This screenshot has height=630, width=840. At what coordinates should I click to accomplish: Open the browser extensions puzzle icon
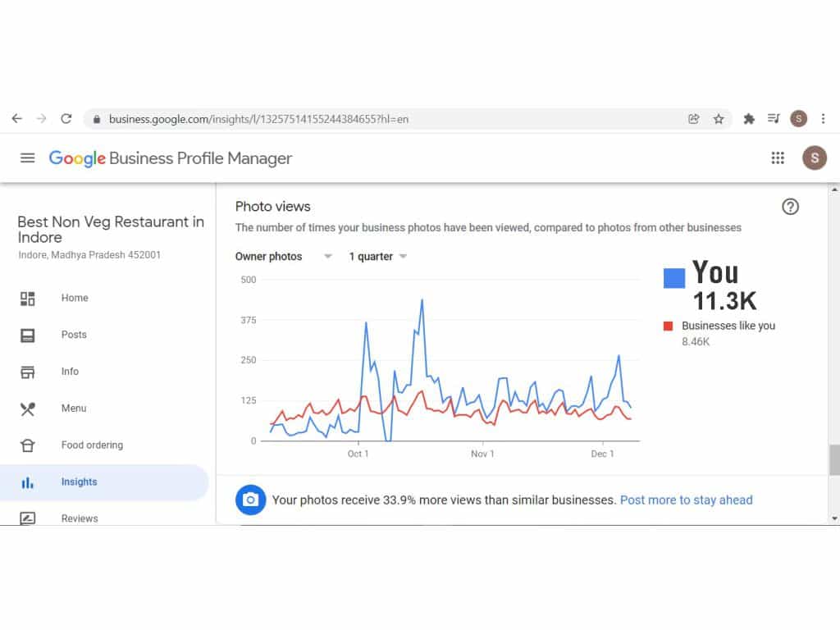click(748, 119)
